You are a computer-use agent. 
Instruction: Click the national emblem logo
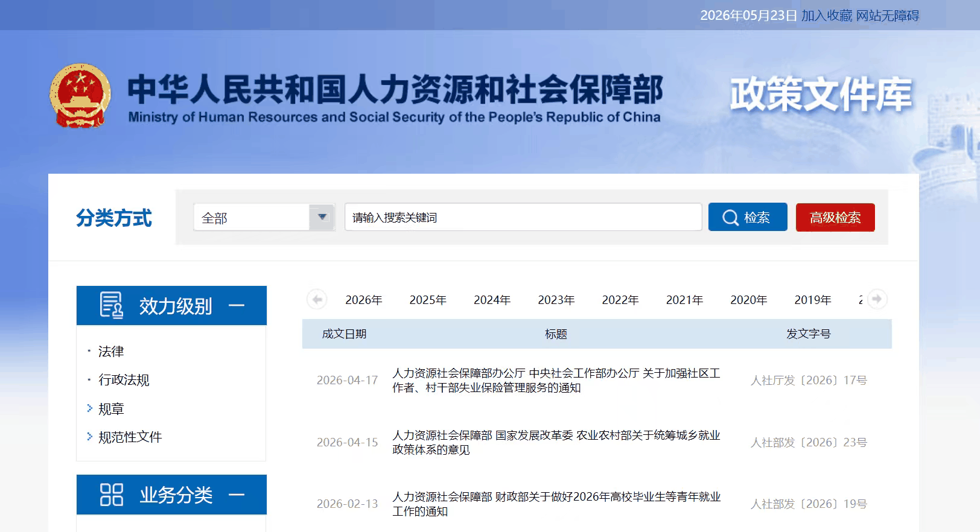point(80,95)
